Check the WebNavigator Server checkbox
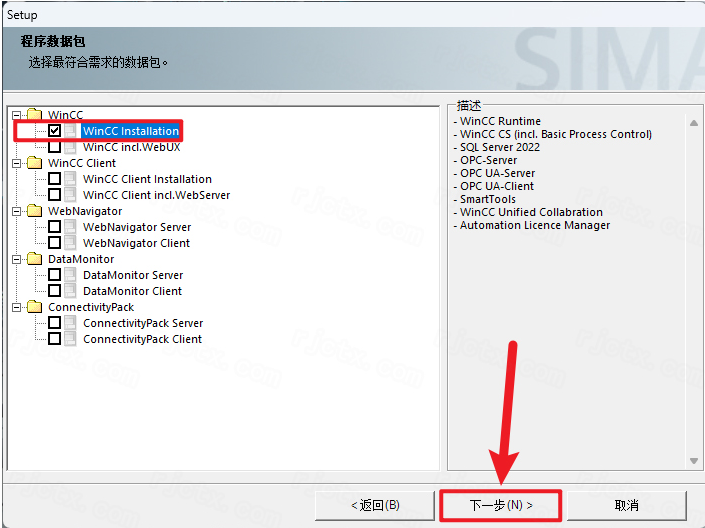 pos(54,227)
